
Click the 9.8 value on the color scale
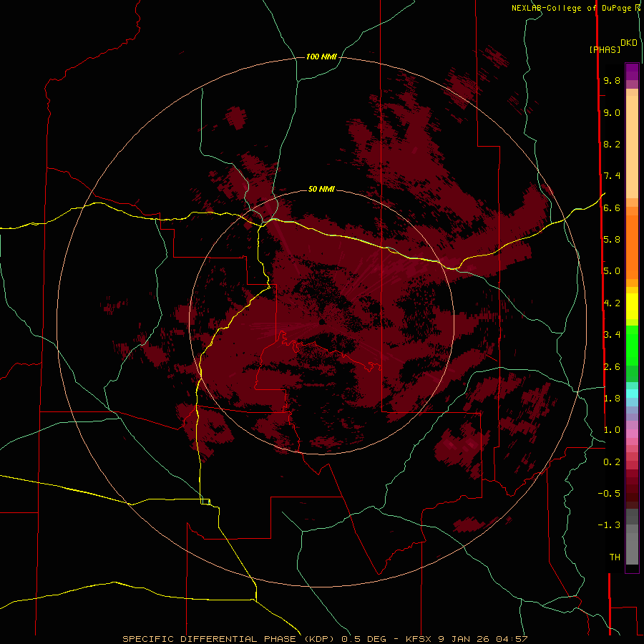[x=612, y=80]
